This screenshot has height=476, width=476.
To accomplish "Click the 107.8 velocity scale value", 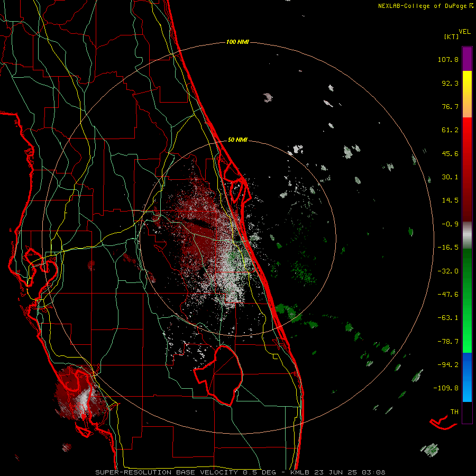I will pyautogui.click(x=448, y=59).
